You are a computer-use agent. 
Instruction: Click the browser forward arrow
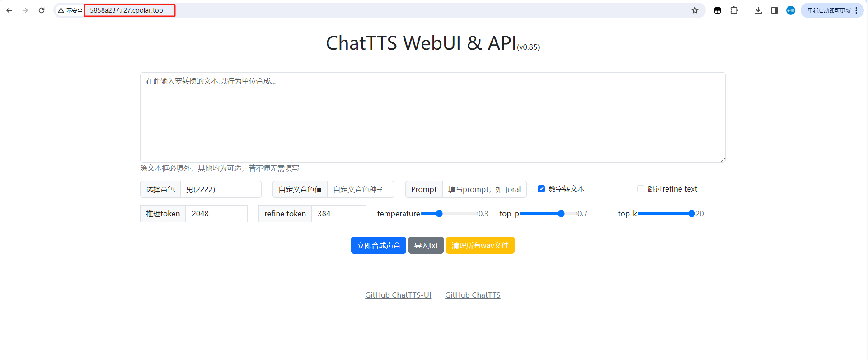tap(25, 10)
